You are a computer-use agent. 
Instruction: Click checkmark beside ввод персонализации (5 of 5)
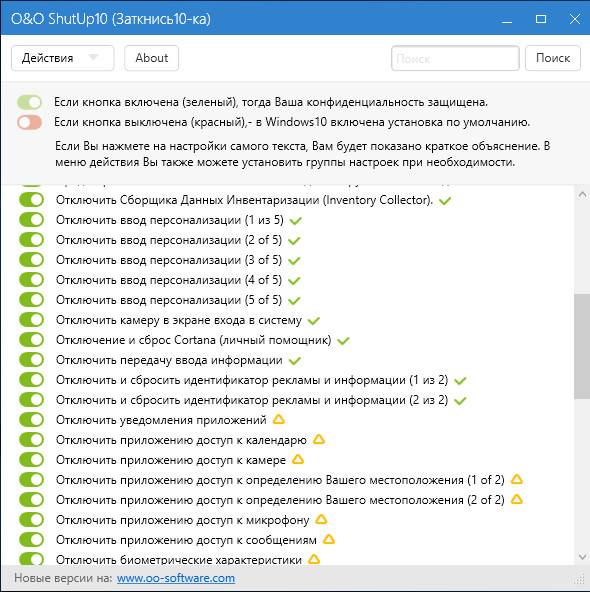tap(294, 301)
